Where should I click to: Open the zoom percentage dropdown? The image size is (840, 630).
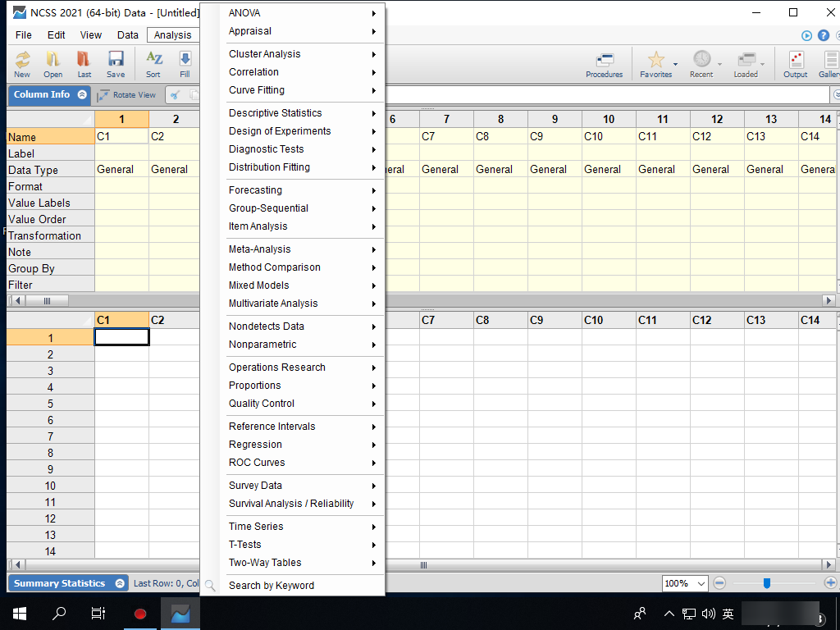click(x=701, y=583)
